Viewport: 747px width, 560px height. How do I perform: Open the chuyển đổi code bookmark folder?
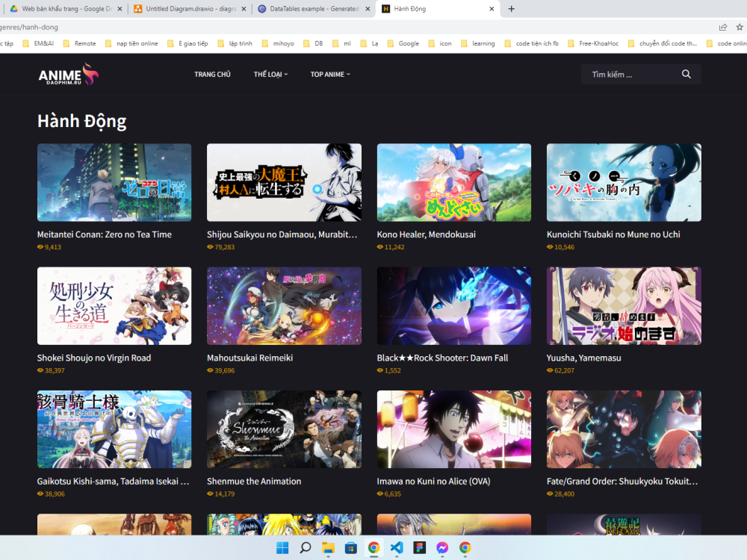pos(662,43)
